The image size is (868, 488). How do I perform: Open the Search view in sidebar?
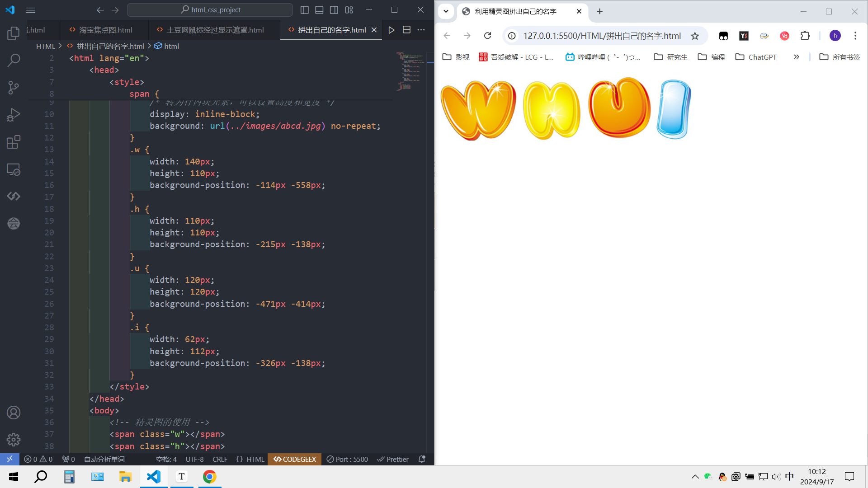(x=14, y=60)
